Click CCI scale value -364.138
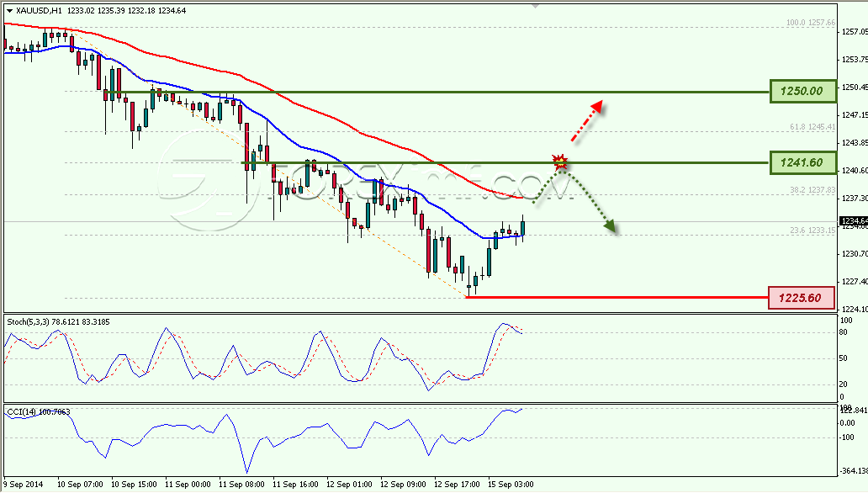Viewport: 868px width, 493px height. pyautogui.click(x=854, y=471)
